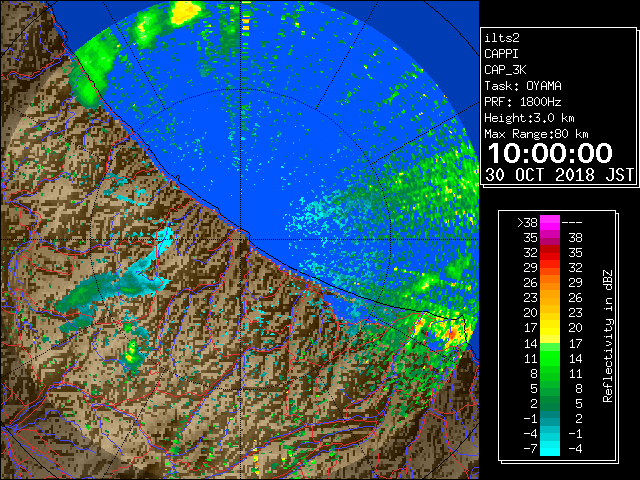Click the teal -1 to 2 dBZ legend band

[550, 418]
